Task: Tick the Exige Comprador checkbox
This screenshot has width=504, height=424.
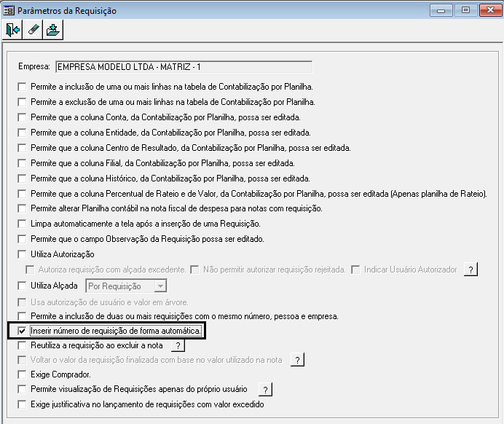Action: pos(22,374)
